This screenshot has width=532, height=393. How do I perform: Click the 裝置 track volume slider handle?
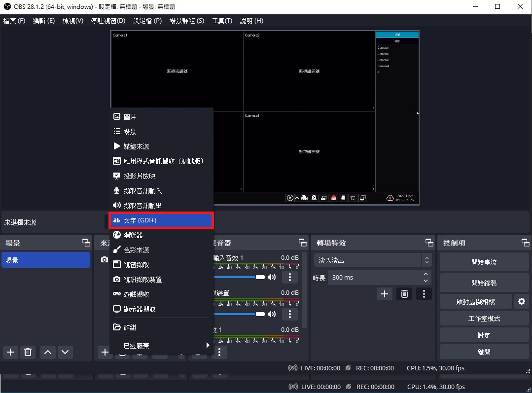point(260,314)
